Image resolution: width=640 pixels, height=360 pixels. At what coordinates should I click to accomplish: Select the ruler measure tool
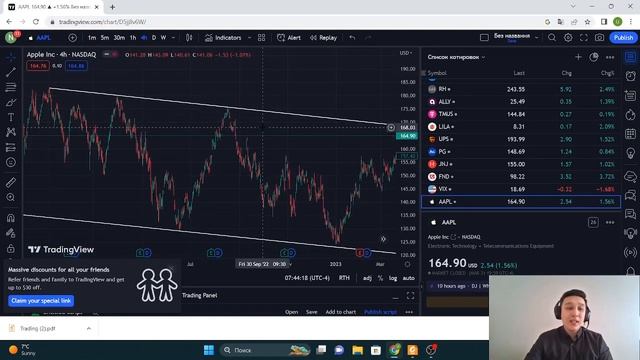coord(11,182)
